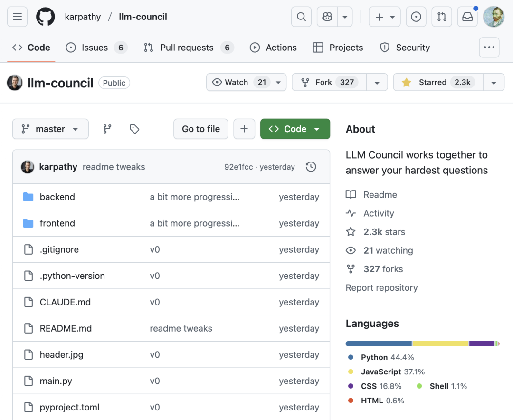Viewport: 513px width, 420px height.
Task: Open GitHub Copilot chat icon
Action: (x=327, y=17)
